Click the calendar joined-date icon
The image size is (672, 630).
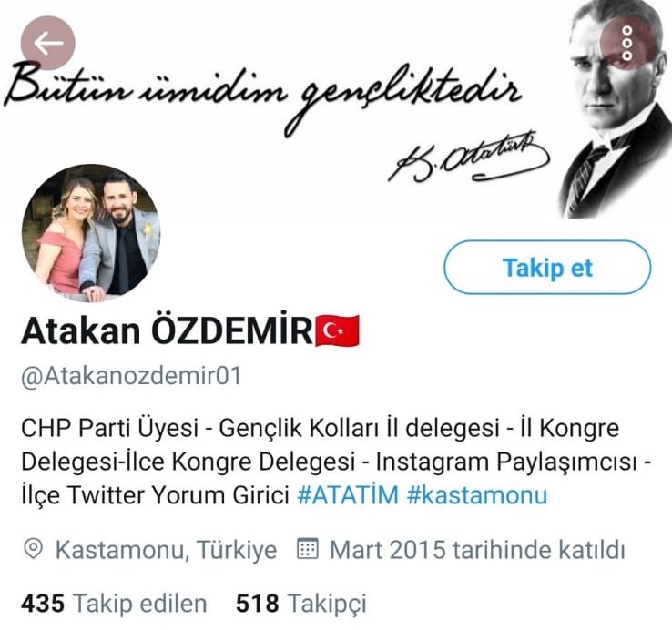tap(308, 549)
